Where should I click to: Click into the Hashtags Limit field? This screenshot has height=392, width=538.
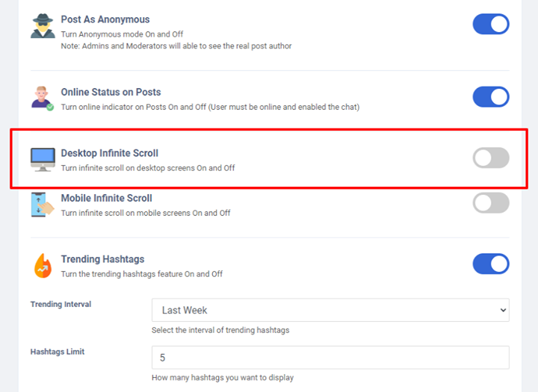[330, 358]
